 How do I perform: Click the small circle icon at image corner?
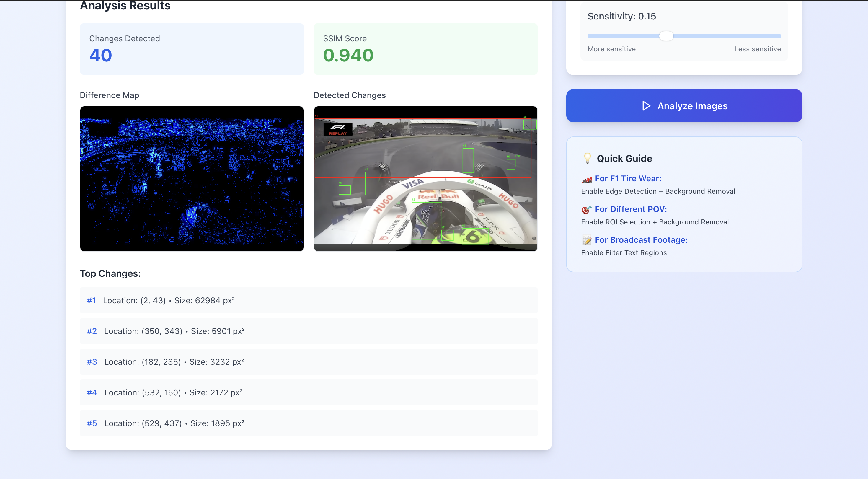[534, 238]
